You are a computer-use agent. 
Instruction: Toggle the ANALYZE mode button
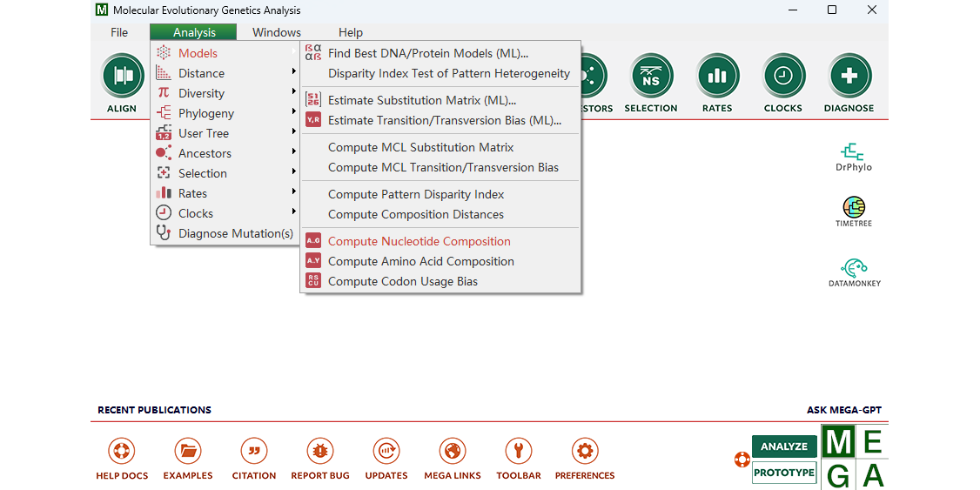pyautogui.click(x=784, y=446)
